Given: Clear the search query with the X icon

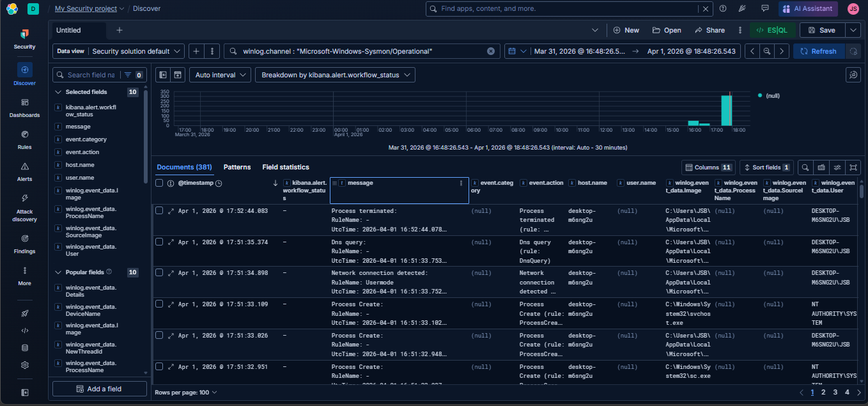Looking at the screenshot, I should coord(491,51).
